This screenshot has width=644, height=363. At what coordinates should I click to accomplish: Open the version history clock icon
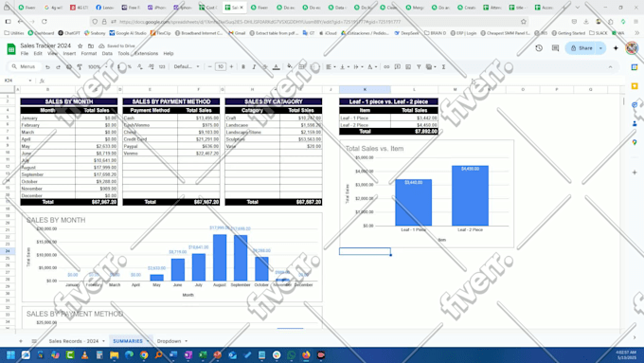[x=539, y=48]
